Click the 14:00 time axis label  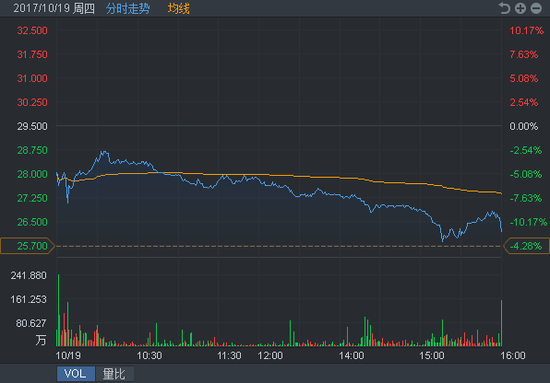(351, 355)
